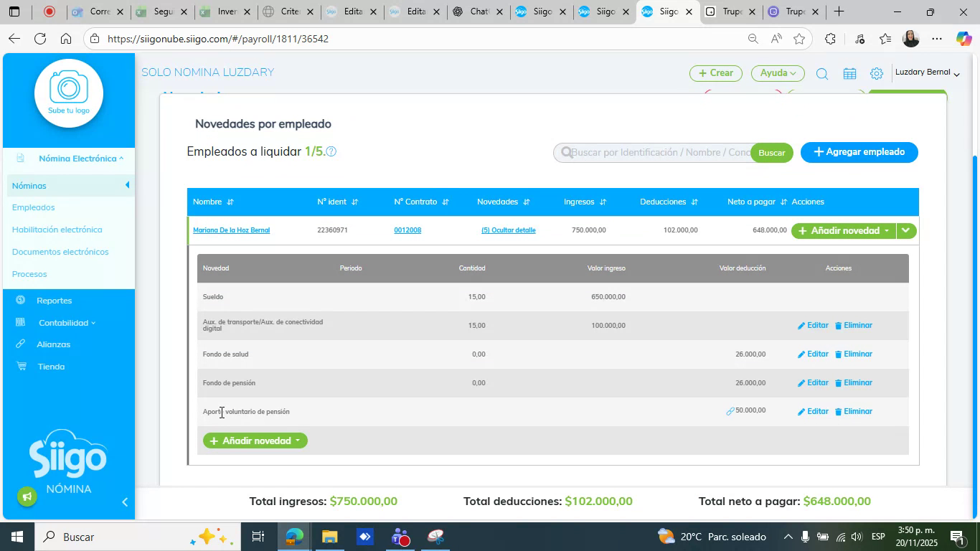
Task: Open Procesos in sidebar
Action: pos(29,274)
